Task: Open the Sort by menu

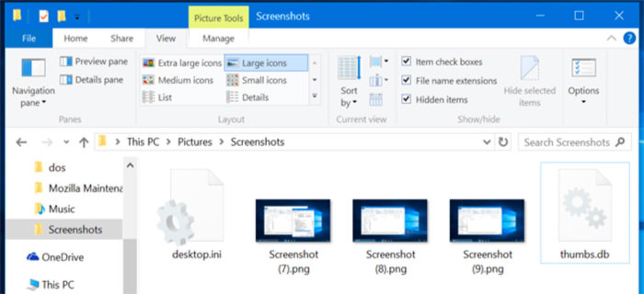Action: coord(349,82)
